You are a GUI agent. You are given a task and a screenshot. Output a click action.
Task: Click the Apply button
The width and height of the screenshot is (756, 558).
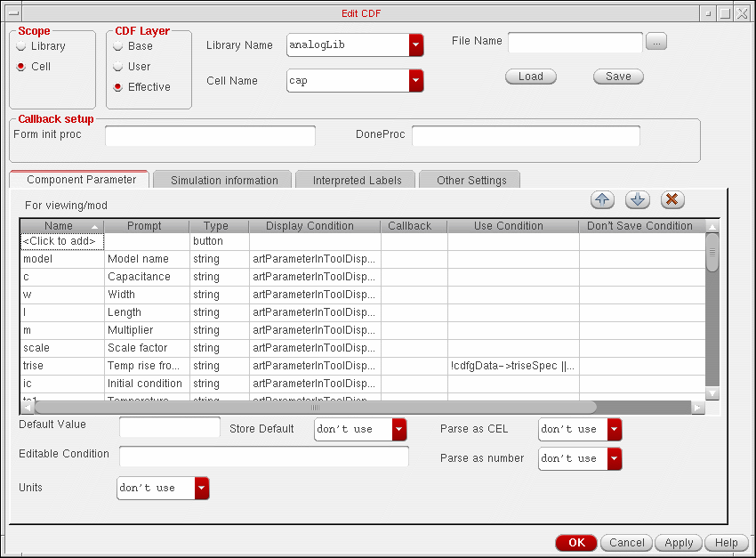click(679, 543)
